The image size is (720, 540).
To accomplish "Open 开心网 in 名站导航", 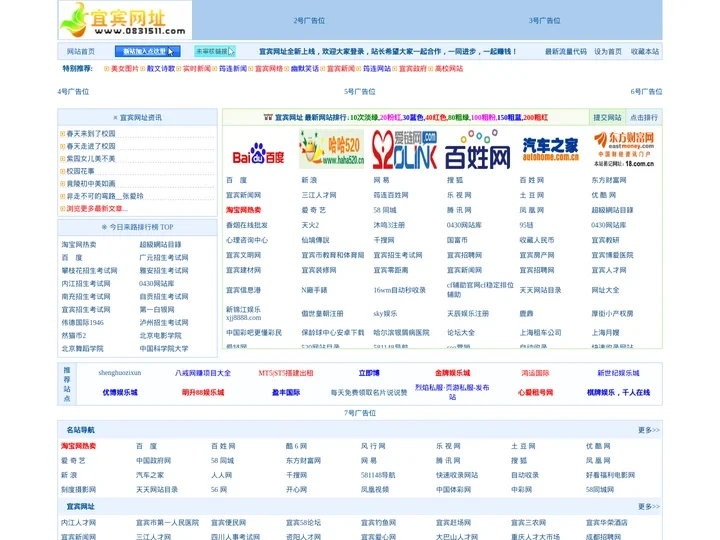I will click(x=296, y=490).
